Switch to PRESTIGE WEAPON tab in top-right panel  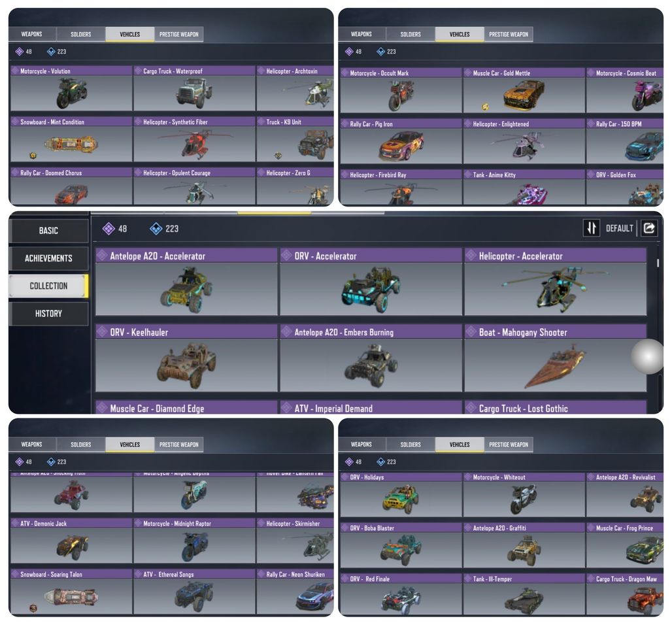pos(509,34)
